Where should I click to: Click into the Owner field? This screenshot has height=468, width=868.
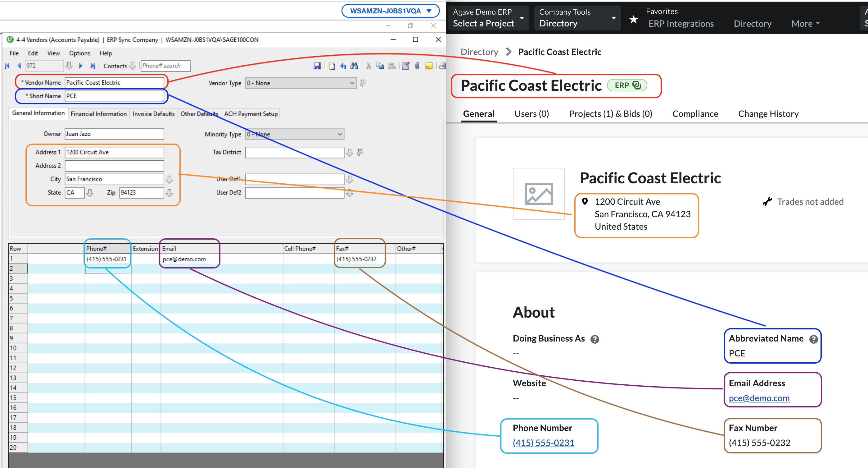pyautogui.click(x=114, y=134)
